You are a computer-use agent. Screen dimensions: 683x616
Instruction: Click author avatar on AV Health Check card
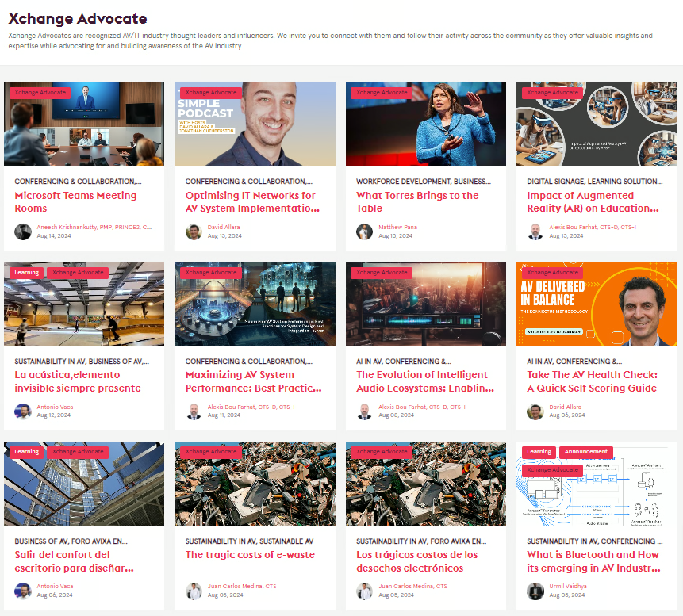(x=535, y=411)
